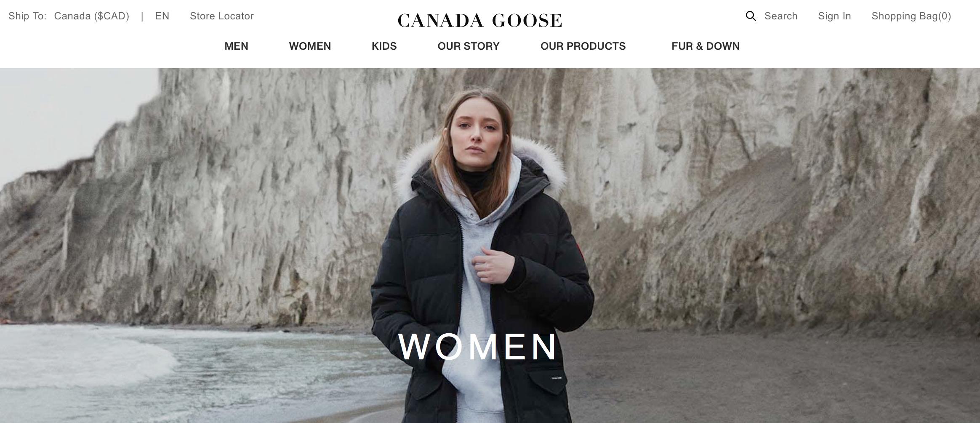Select the KIDS menu item
This screenshot has width=980, height=423.
coord(384,46)
